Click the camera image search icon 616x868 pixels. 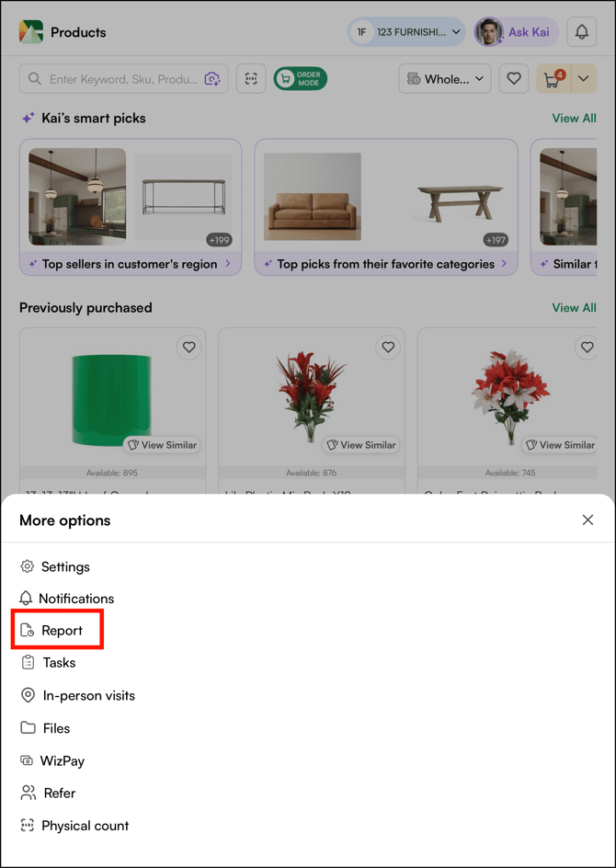point(212,79)
